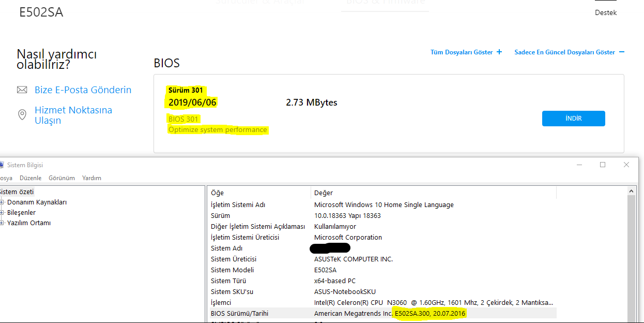Click the minus icon next to Sadece En Güncel Dosyaları Göster
Image resolution: width=644 pixels, height=323 pixels.
(x=622, y=52)
